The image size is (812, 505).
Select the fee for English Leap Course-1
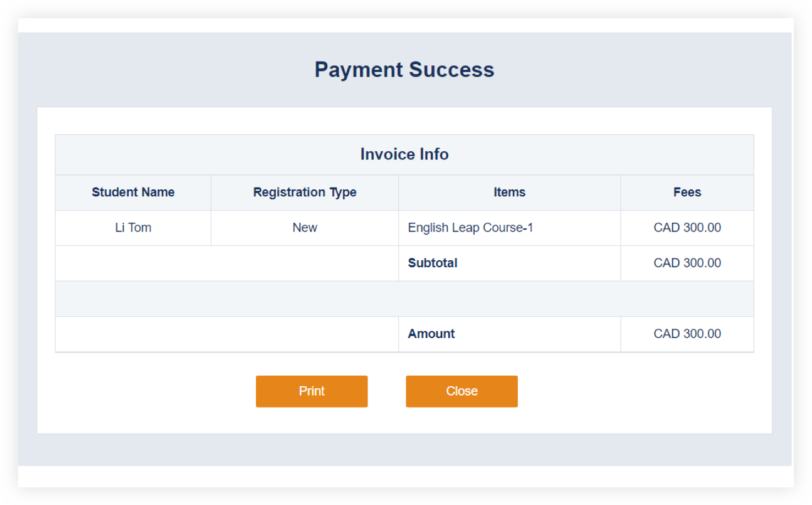(x=687, y=228)
